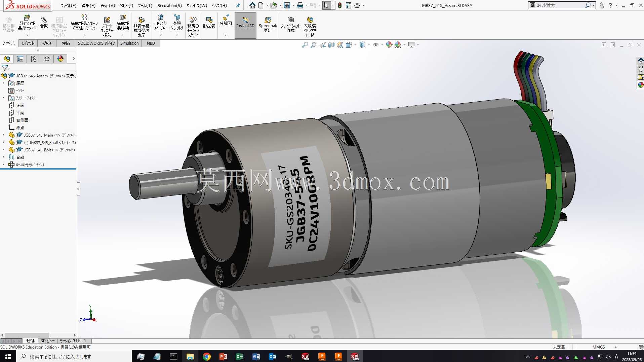Open the PropertyManager tab icon
This screenshot has height=362, width=644.
(x=20, y=59)
